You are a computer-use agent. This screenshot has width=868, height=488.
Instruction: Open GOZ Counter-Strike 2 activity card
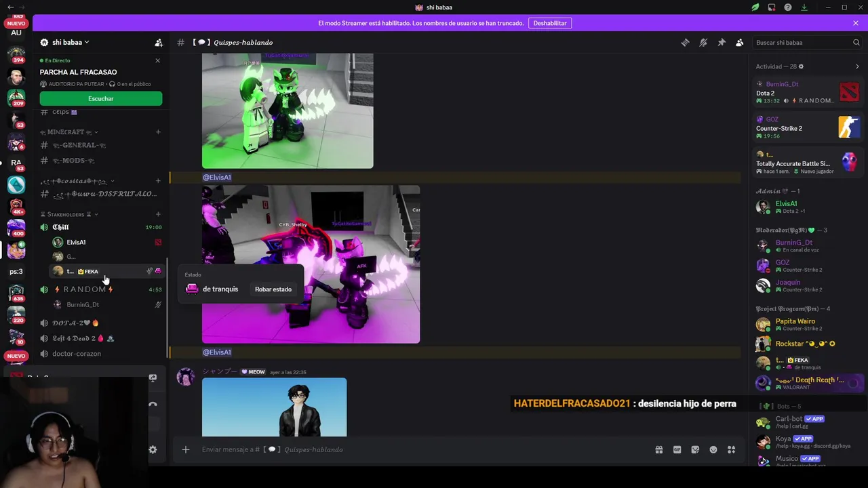[x=808, y=127]
